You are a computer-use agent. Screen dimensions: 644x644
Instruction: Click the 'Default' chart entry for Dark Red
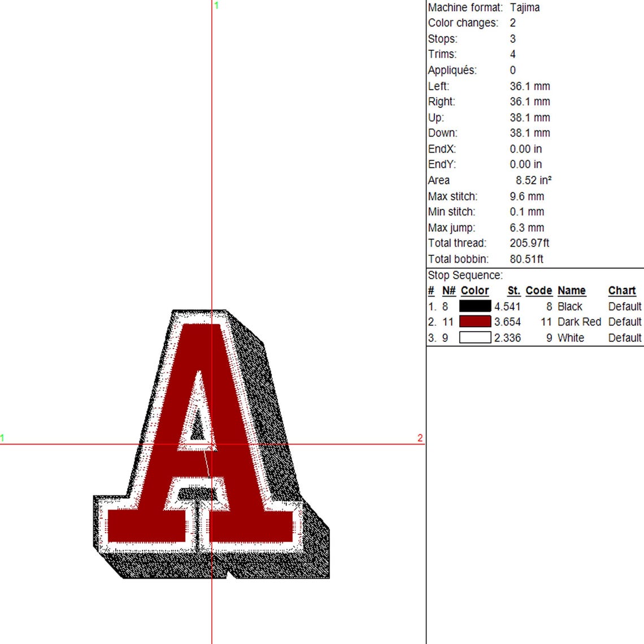coord(625,321)
